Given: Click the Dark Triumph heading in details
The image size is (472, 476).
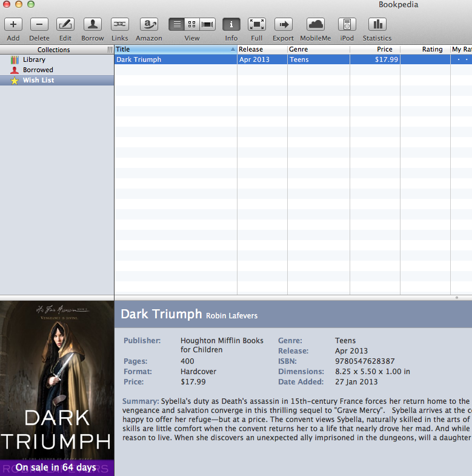Looking at the screenshot, I should click(x=161, y=314).
